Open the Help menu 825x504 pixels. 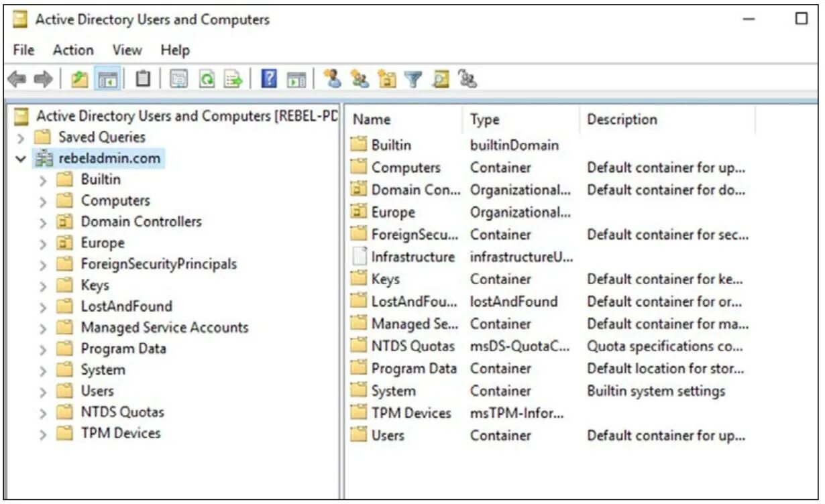[x=175, y=50]
